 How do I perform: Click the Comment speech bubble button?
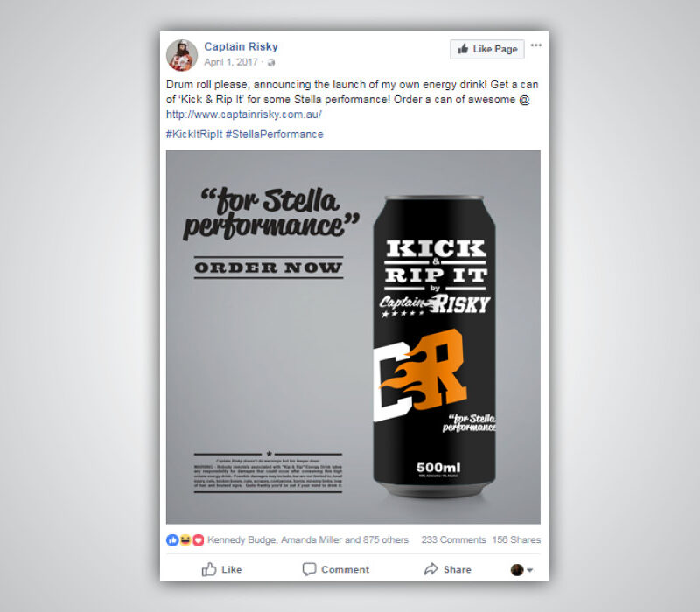point(336,569)
